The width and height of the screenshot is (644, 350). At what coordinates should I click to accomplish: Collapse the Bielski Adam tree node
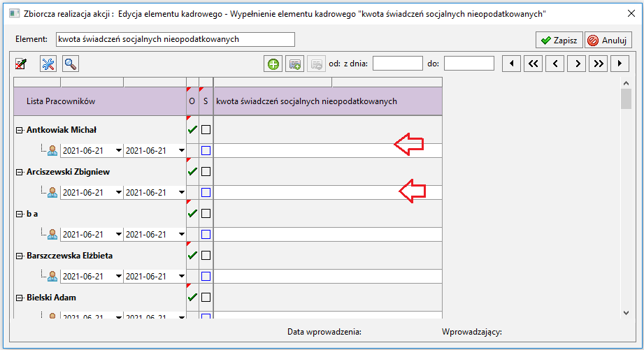point(19,298)
